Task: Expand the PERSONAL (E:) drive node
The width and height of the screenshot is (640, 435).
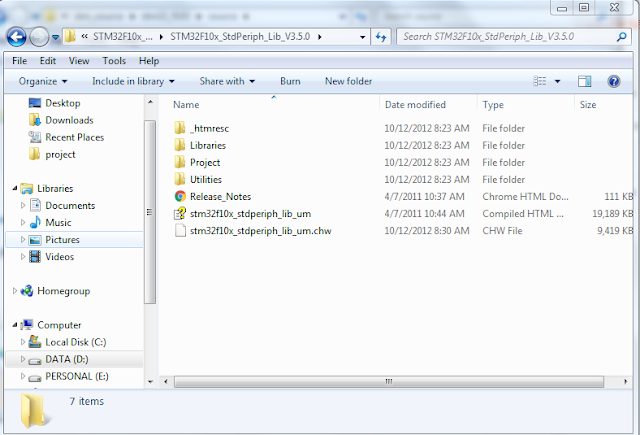Action: click(23, 376)
